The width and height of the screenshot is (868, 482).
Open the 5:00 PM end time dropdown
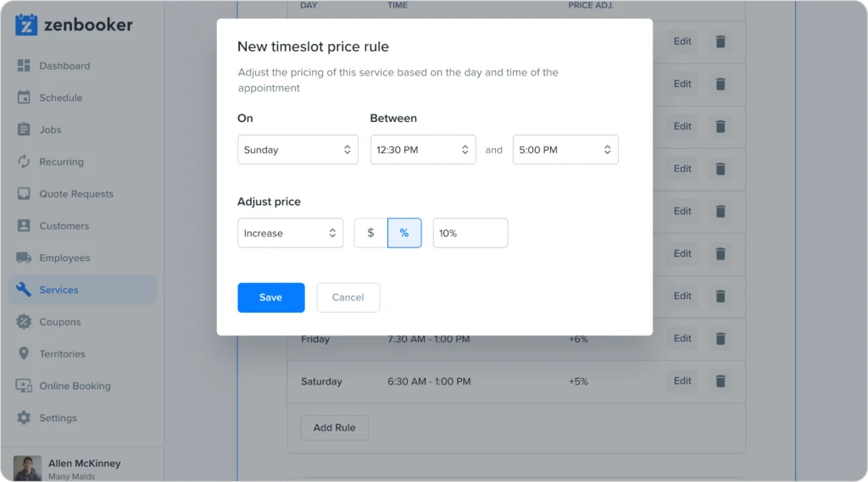[565, 149]
